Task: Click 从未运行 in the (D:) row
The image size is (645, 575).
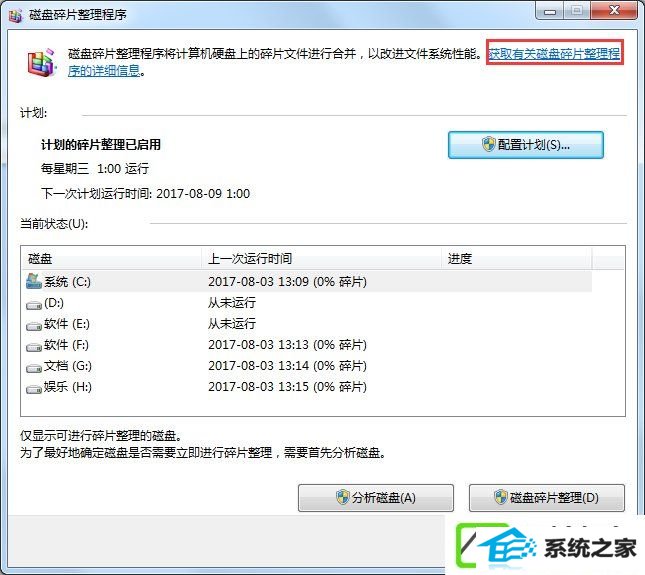Action: pos(232,303)
